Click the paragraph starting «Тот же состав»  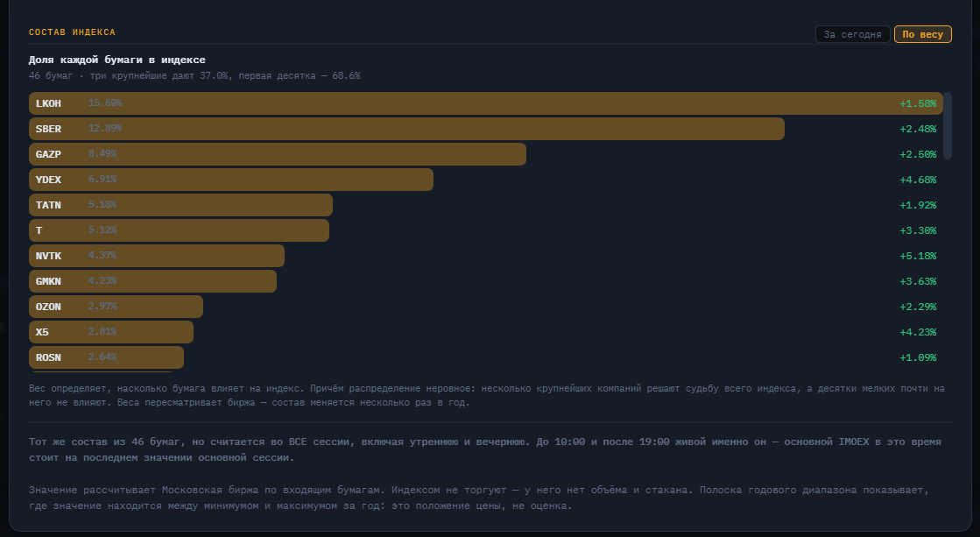(485, 449)
